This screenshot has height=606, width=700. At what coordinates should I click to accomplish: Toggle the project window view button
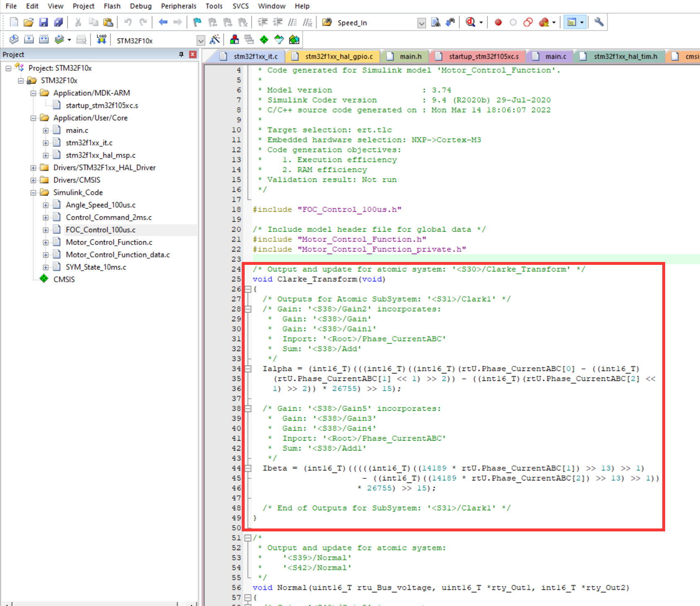coord(572,22)
